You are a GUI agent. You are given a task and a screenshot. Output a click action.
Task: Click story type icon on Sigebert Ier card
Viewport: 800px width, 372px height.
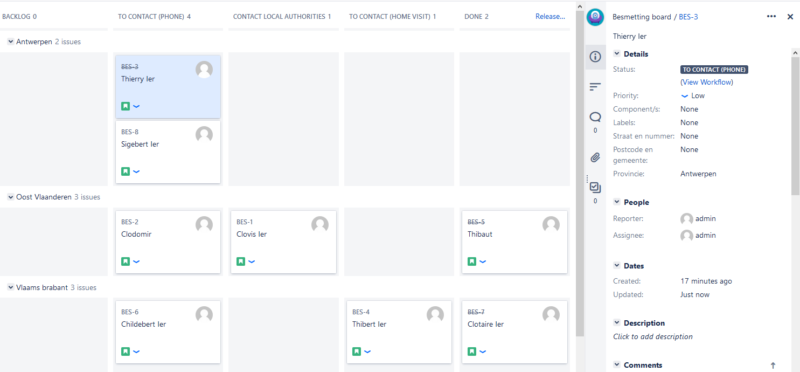point(125,171)
